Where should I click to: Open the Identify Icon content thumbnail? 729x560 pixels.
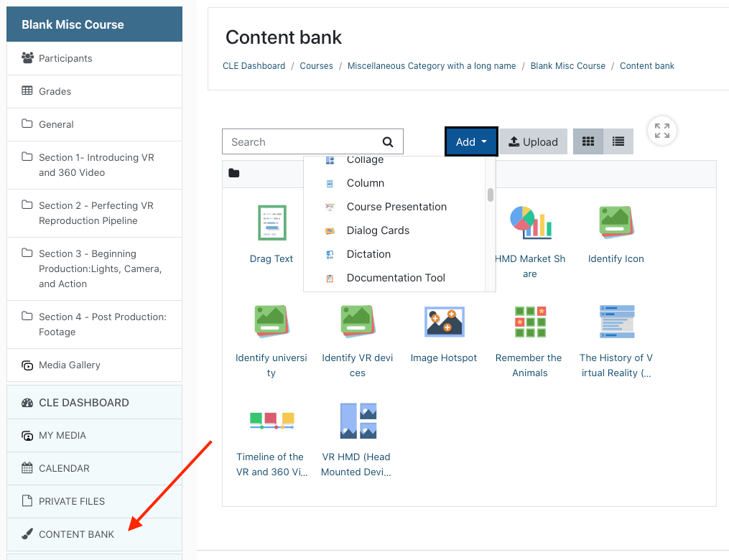click(616, 223)
